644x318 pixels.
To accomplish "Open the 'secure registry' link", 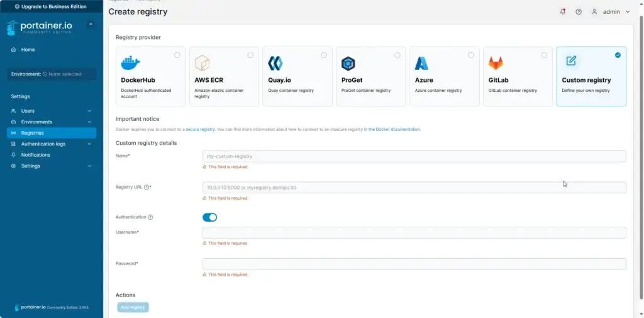I will (201, 129).
